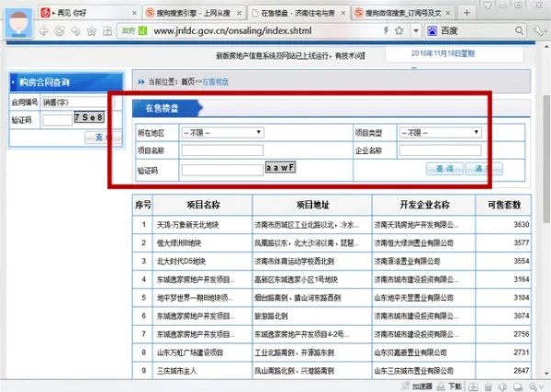Click the 加速器 status bar item
551x392 pixels.
[x=417, y=386]
